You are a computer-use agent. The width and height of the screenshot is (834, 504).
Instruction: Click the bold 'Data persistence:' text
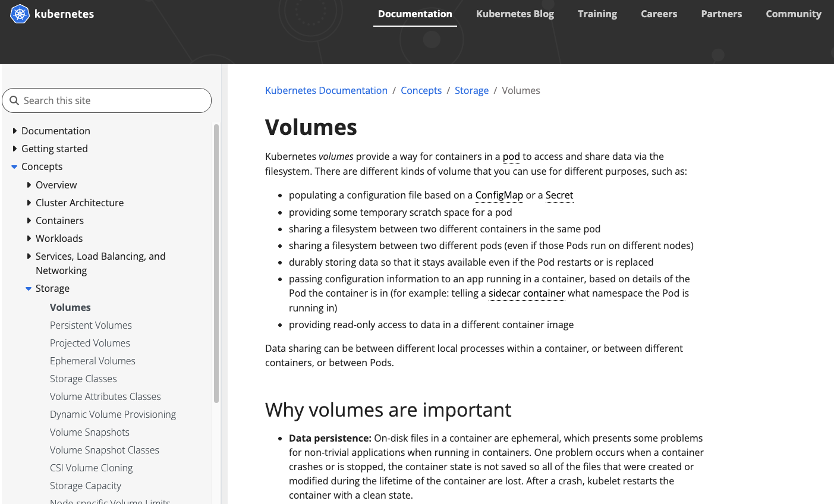pos(330,438)
